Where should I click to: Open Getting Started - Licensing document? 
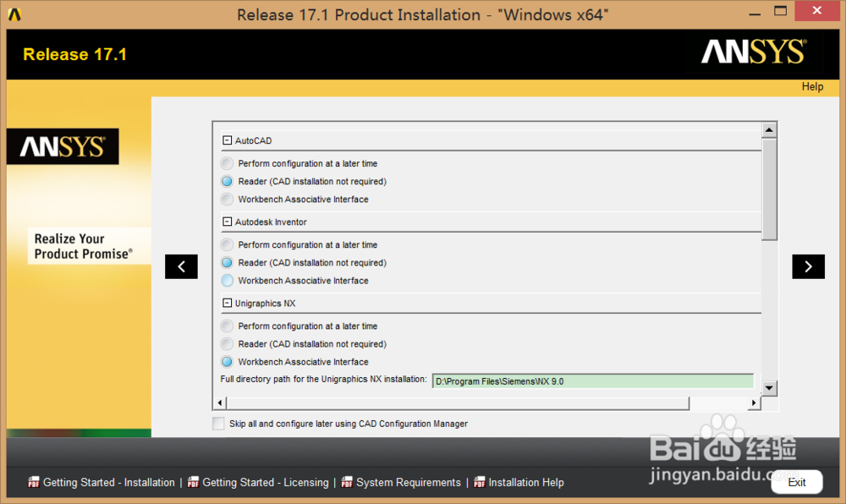tap(266, 483)
